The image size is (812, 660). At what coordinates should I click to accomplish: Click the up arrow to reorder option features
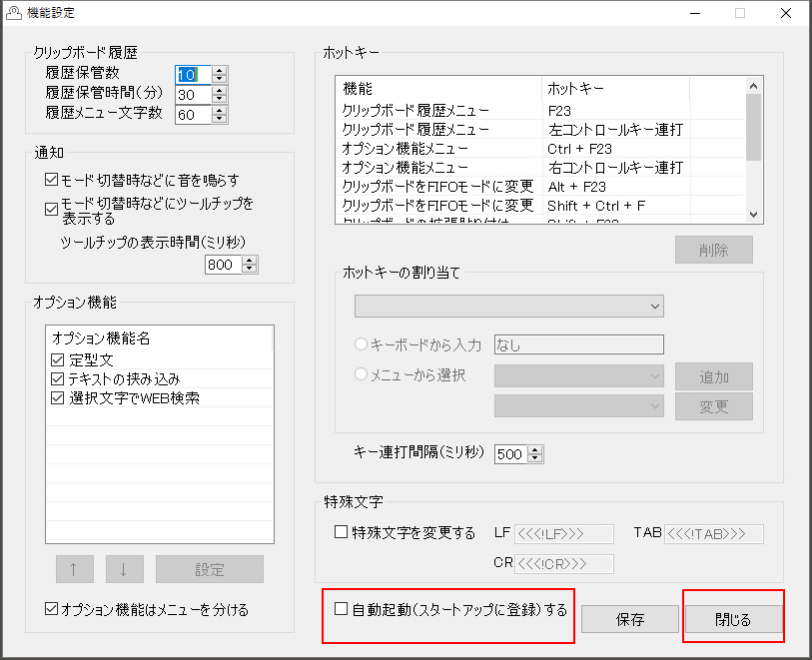point(74,569)
